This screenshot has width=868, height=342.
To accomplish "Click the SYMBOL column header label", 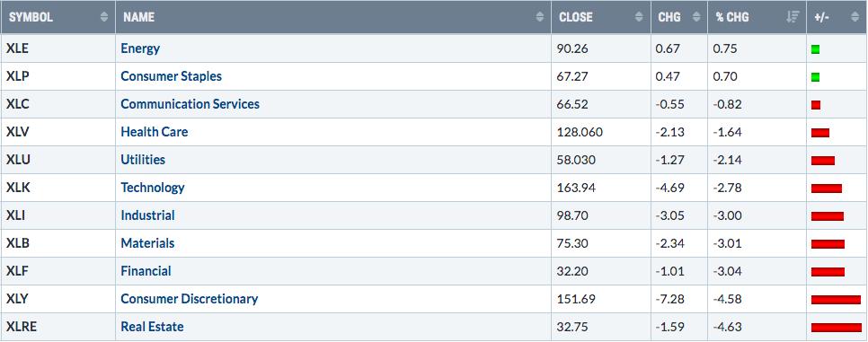I will (x=31, y=17).
